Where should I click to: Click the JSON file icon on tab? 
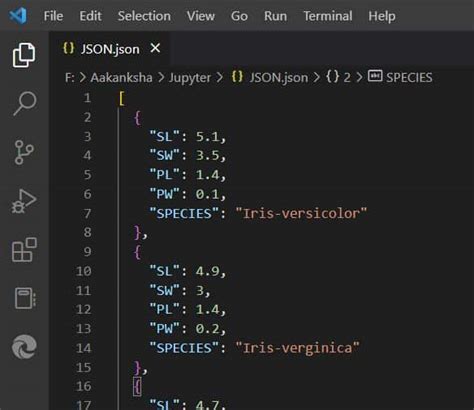(x=69, y=49)
